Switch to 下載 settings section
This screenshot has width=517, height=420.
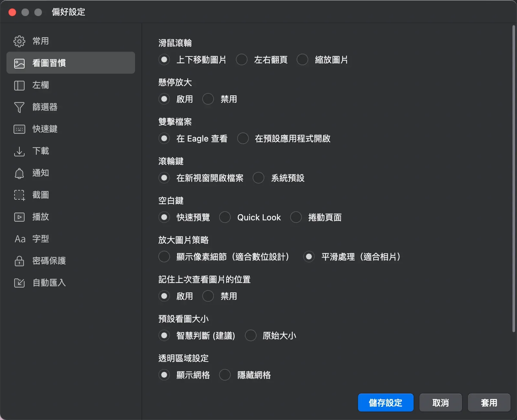[71, 151]
